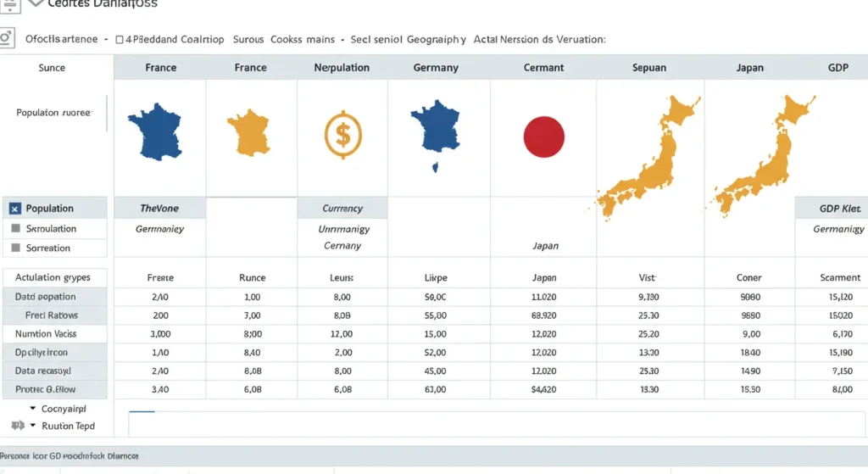
Task: Click the empty input field below table
Action: 492,424
